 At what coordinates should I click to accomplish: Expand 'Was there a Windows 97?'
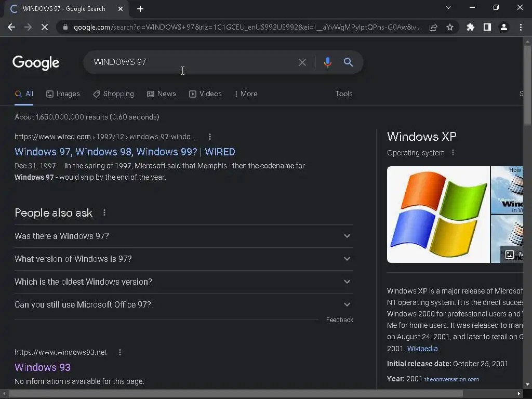pyautogui.click(x=183, y=236)
